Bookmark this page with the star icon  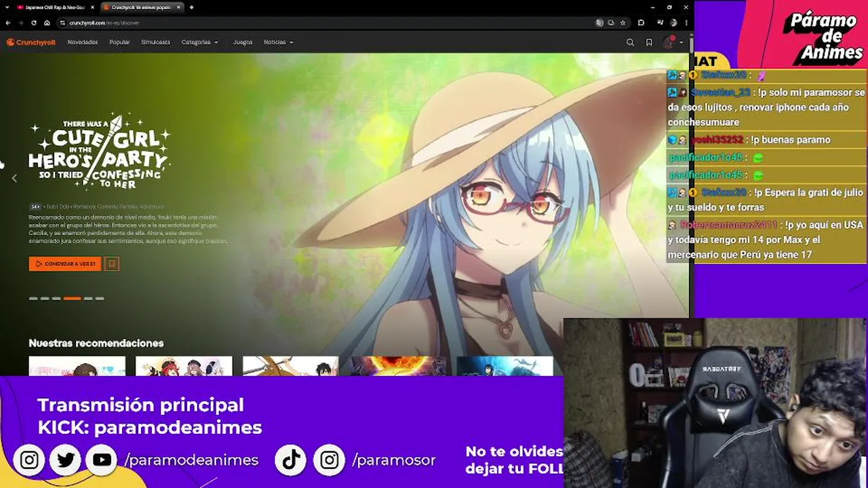[623, 22]
